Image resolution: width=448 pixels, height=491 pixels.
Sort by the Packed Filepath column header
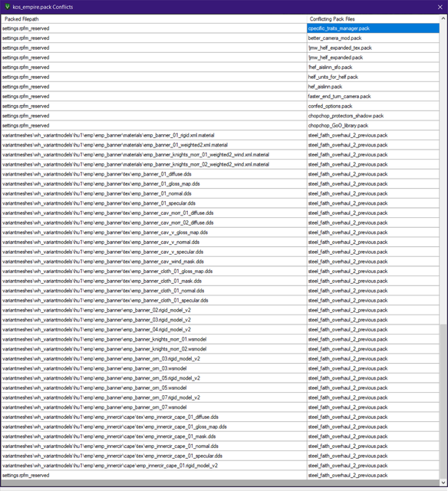pos(153,18)
